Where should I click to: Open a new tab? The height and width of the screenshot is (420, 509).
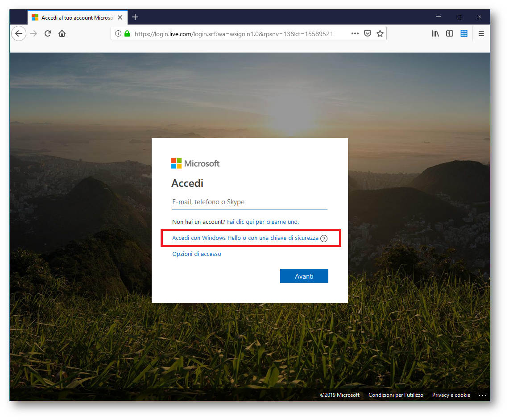[135, 17]
